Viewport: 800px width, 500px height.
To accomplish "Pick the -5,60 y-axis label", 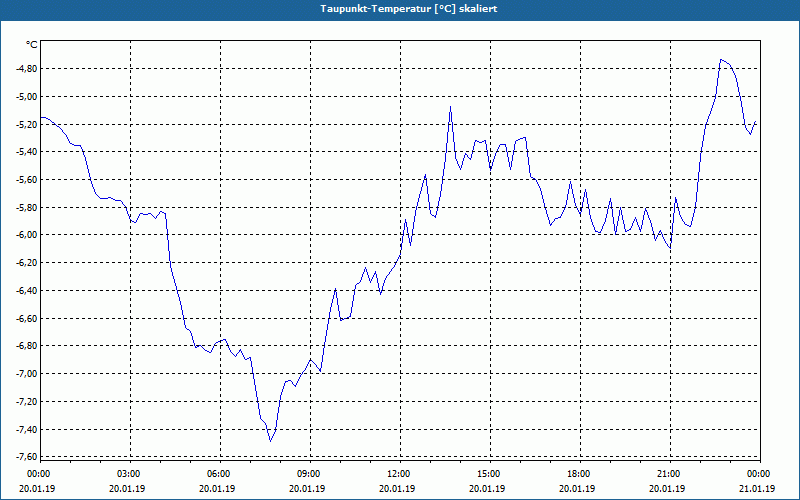I will [x=27, y=180].
